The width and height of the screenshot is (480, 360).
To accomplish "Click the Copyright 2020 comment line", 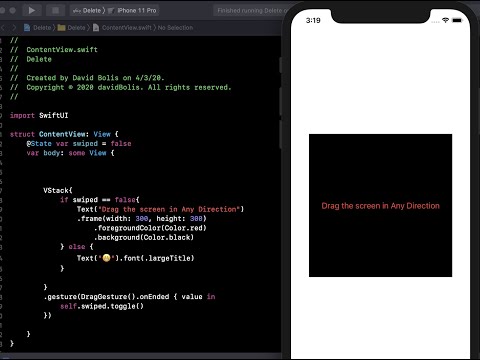I will (x=121, y=87).
